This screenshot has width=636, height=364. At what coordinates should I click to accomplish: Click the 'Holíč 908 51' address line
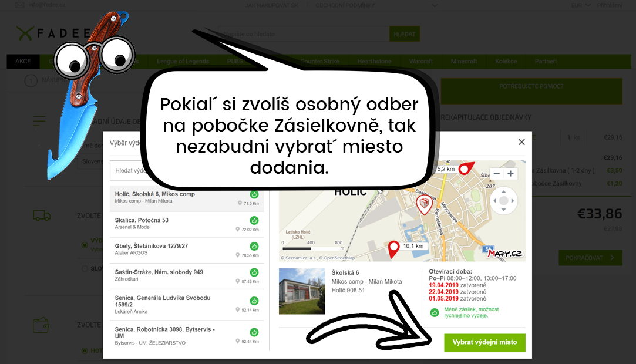(348, 290)
